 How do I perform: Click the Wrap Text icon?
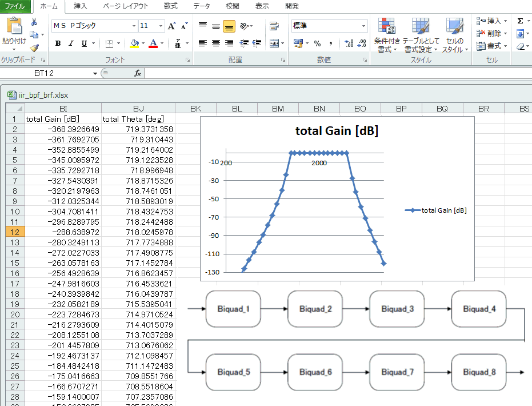point(274,26)
